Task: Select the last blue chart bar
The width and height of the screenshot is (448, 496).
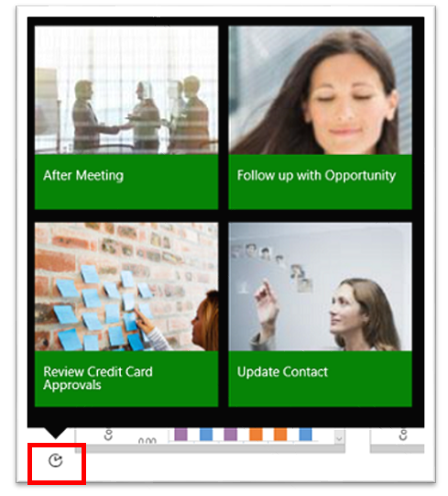Action: pyautogui.click(x=305, y=435)
